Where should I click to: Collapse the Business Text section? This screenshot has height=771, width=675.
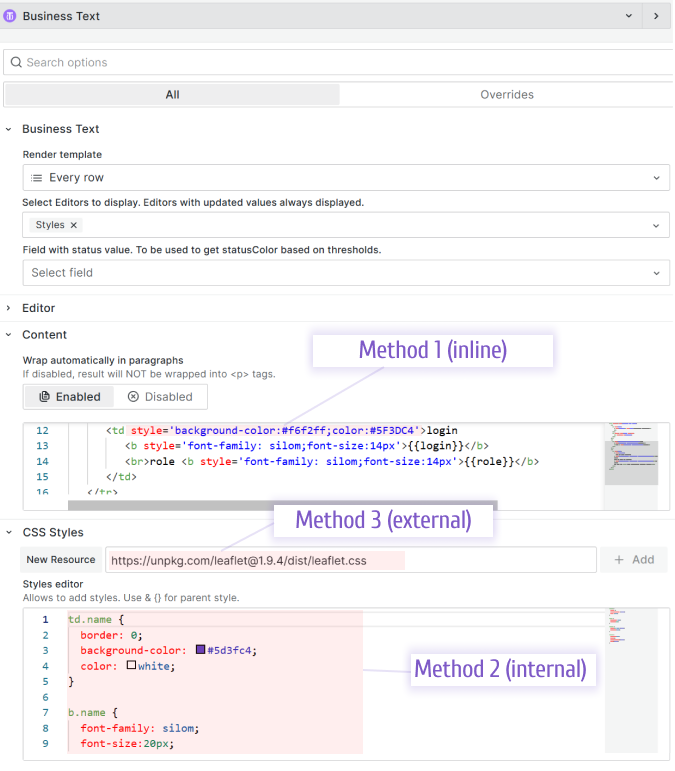[x=9, y=129]
